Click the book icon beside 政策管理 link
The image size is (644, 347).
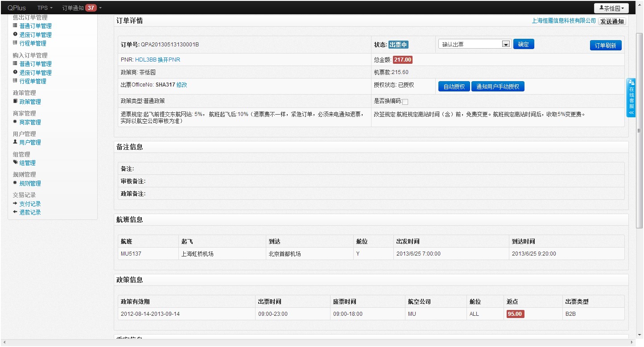point(15,102)
